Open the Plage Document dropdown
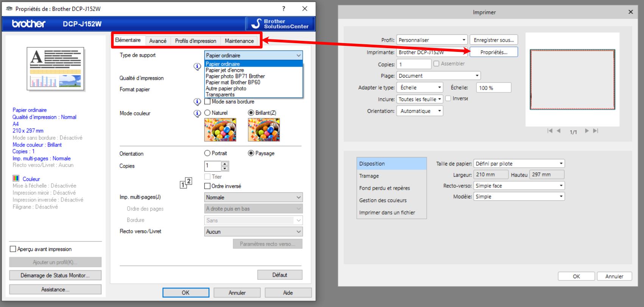Viewport: 644px width, 307px height. pyautogui.click(x=439, y=76)
